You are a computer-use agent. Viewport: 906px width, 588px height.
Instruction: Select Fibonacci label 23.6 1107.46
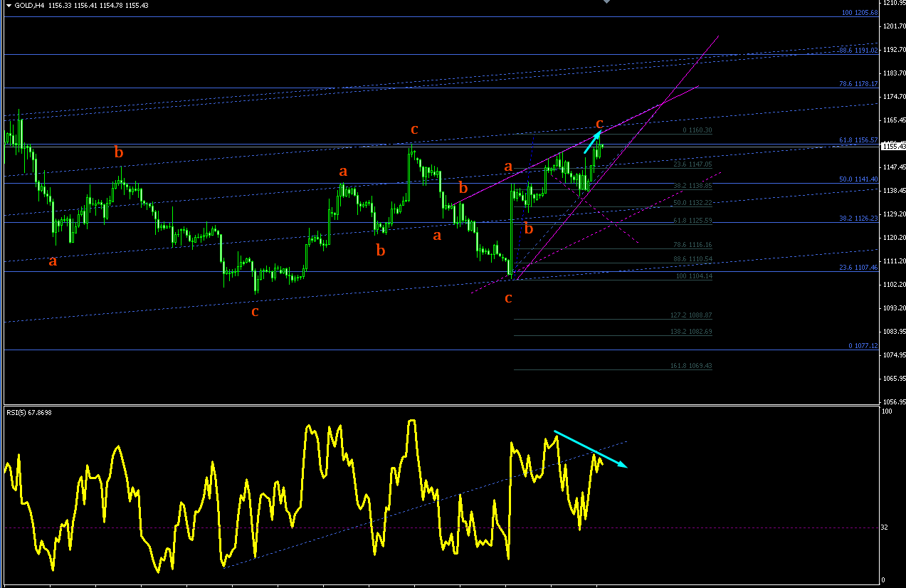(x=859, y=268)
